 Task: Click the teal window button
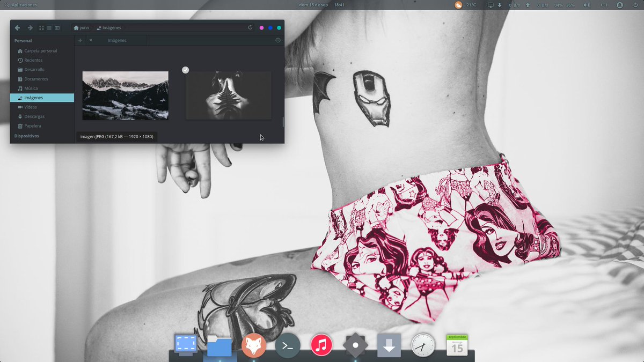279,28
